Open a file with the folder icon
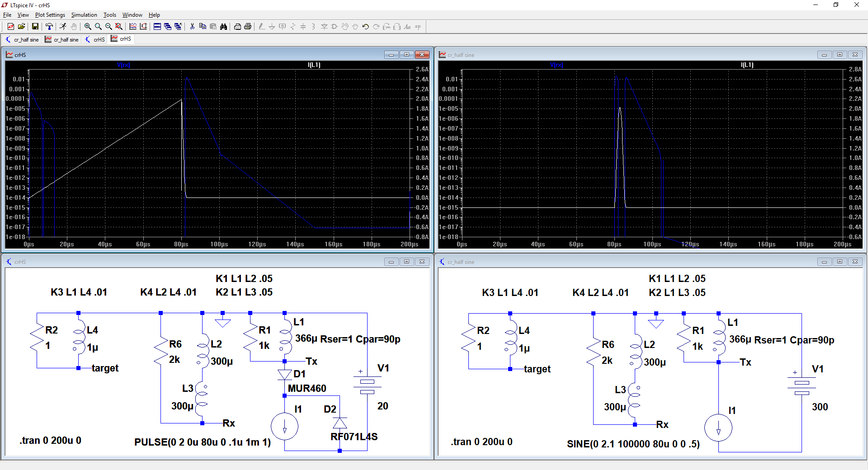The height and width of the screenshot is (470, 868). click(x=21, y=27)
